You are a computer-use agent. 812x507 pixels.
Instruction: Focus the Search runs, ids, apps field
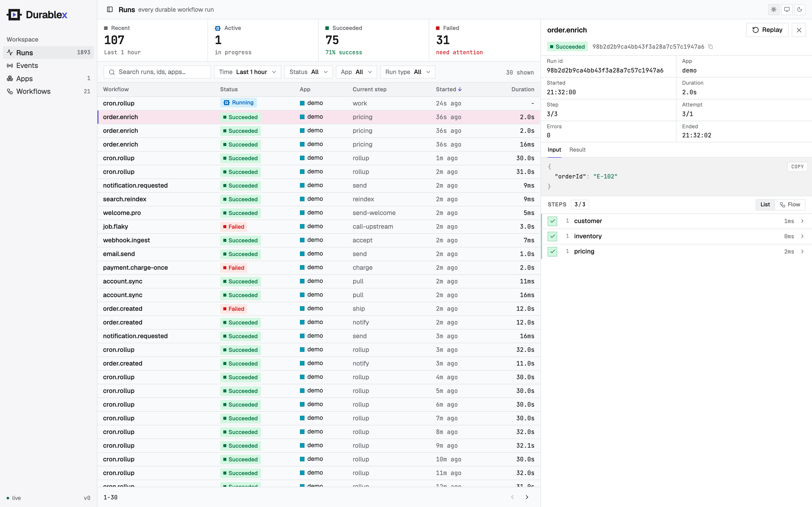157,72
